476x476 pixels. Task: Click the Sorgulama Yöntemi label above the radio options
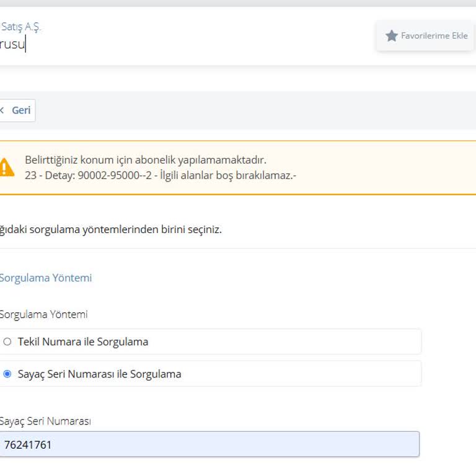[43, 314]
